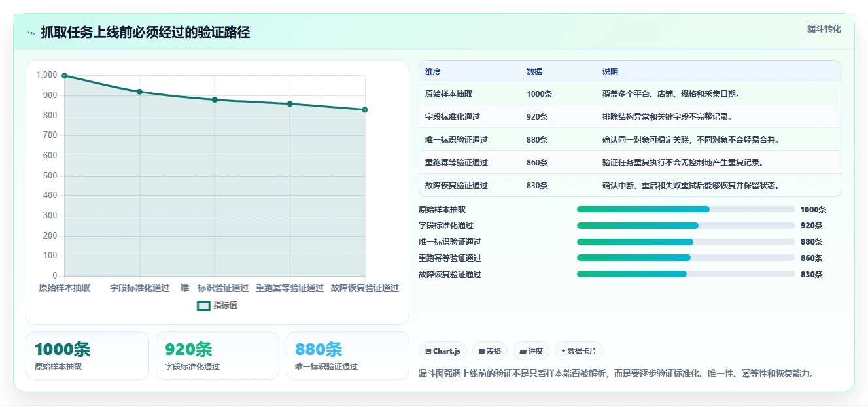Click the 860条 value beside the progress bar

coord(812,258)
